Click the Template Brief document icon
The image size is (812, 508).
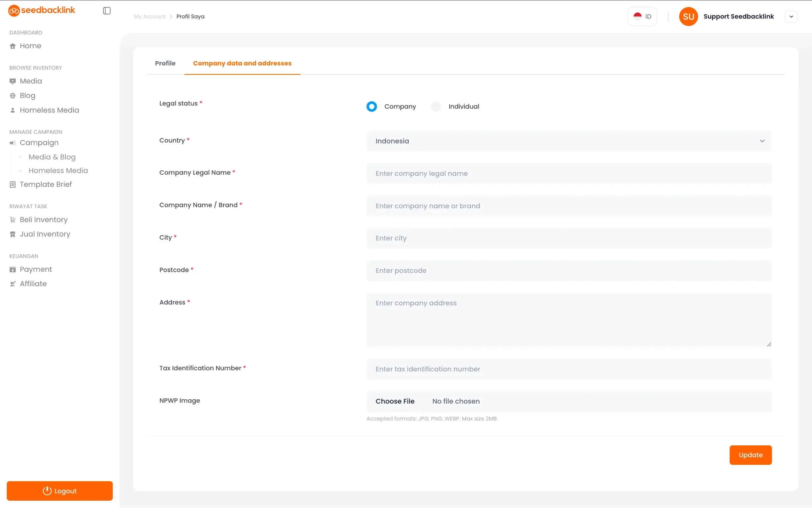(x=13, y=184)
